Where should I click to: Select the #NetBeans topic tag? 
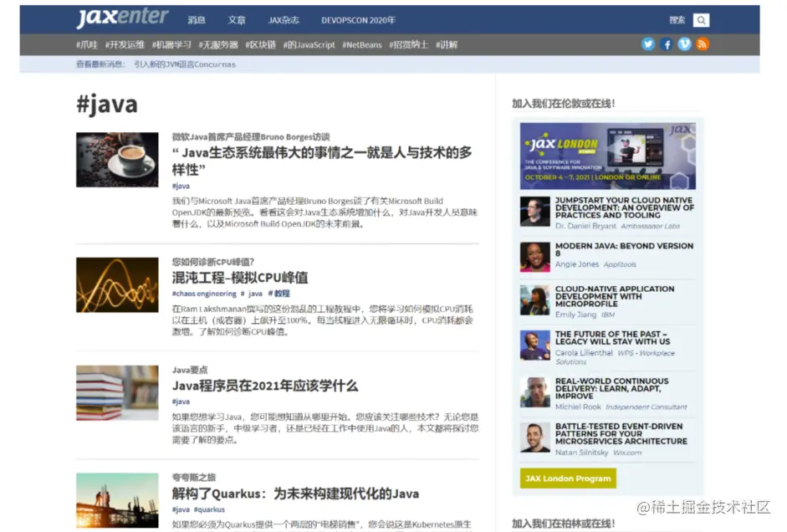tap(362, 44)
